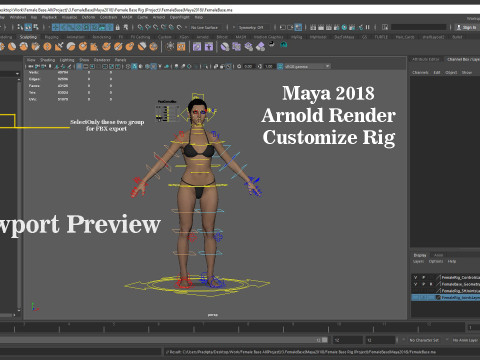
Task: Toggle R display type of FemaleBase_Geometry layer
Action: point(431,284)
